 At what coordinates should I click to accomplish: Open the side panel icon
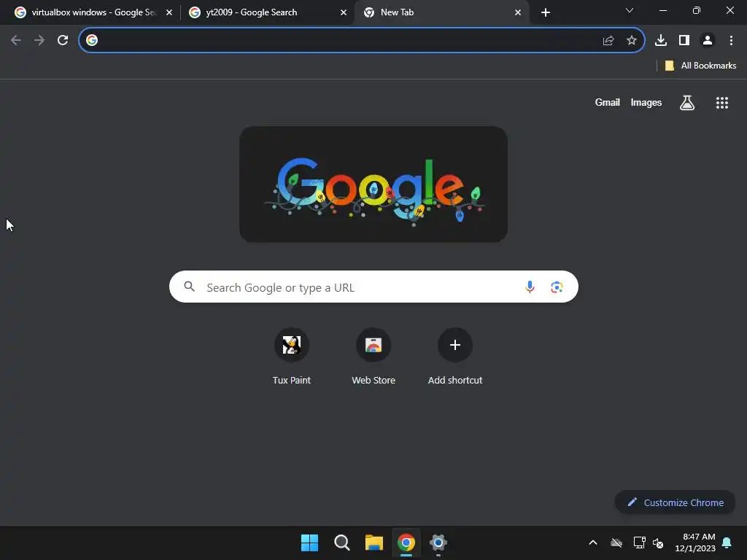point(684,41)
